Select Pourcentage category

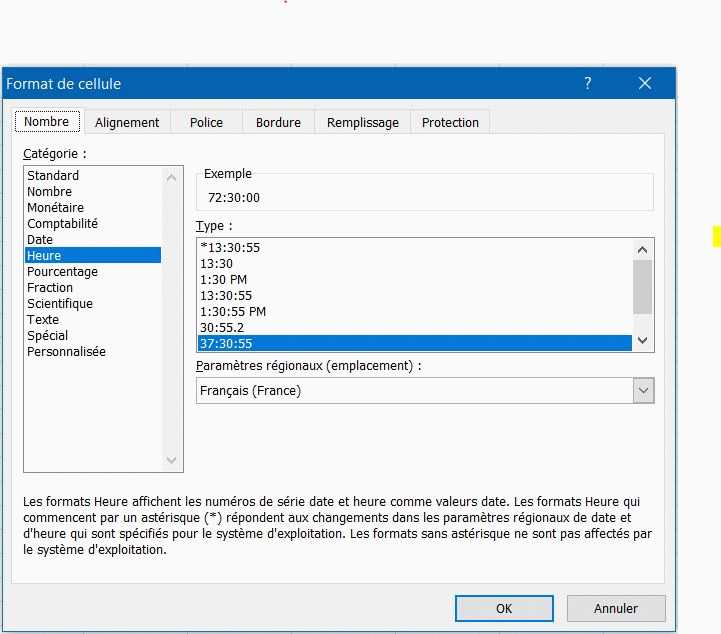click(62, 272)
